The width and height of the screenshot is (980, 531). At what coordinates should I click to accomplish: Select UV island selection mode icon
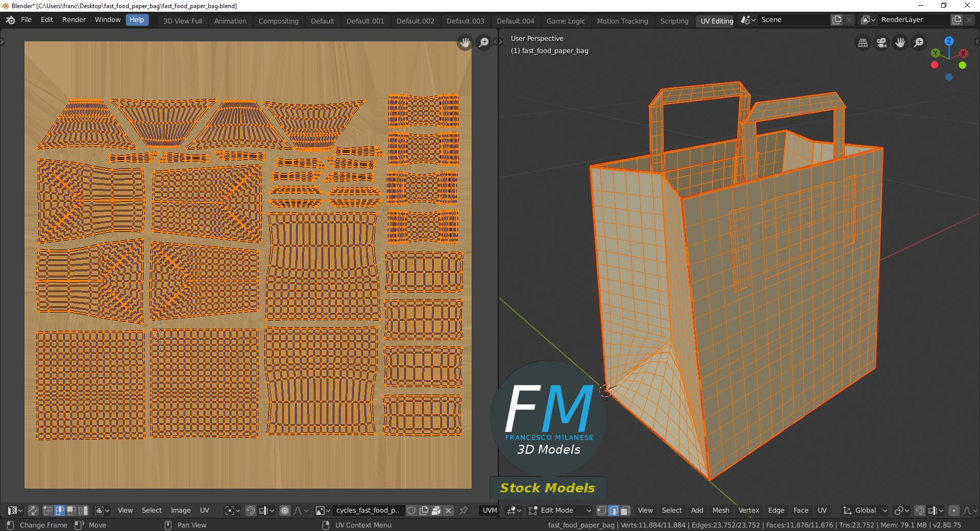click(x=83, y=510)
